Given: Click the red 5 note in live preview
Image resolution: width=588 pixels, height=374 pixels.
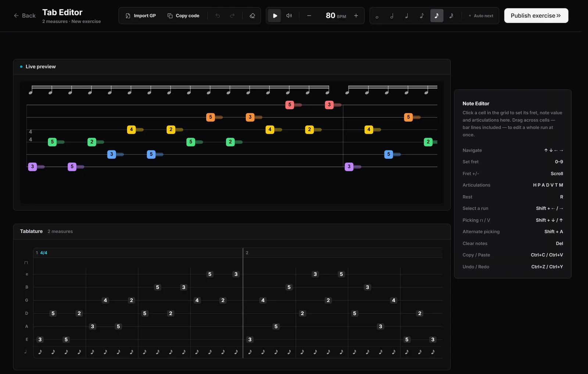Looking at the screenshot, I should (x=290, y=105).
